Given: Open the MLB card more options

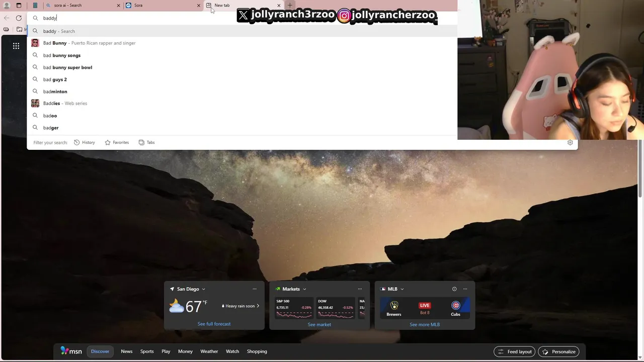Looking at the screenshot, I should pyautogui.click(x=465, y=289).
